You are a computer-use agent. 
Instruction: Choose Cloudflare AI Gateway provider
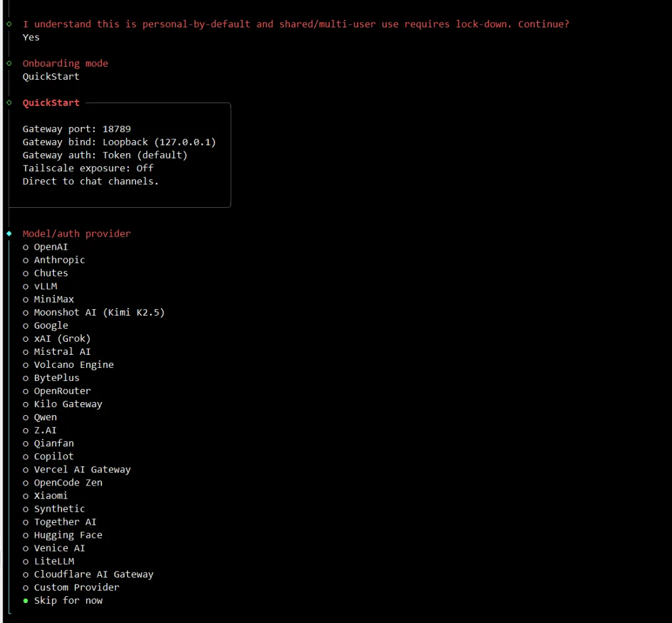(88, 574)
